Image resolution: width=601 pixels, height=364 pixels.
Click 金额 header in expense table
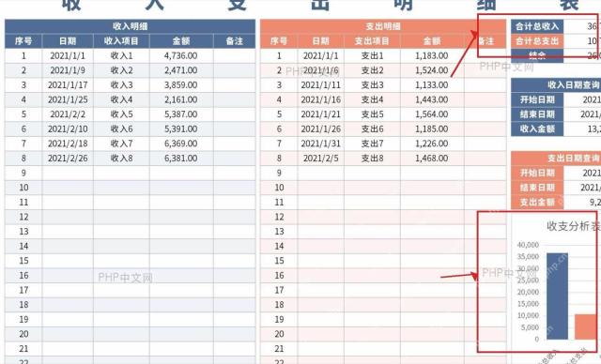(432, 41)
